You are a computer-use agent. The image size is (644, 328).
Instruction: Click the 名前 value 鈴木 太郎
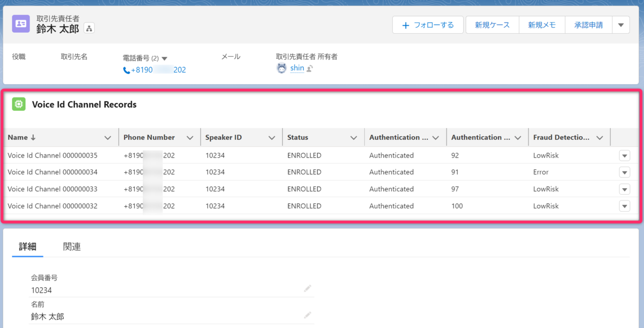tap(47, 317)
